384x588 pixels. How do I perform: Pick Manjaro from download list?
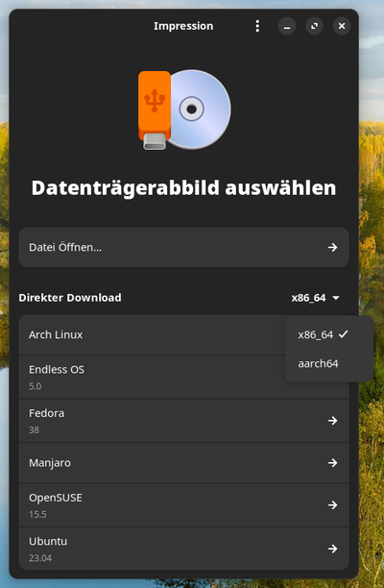(183, 463)
